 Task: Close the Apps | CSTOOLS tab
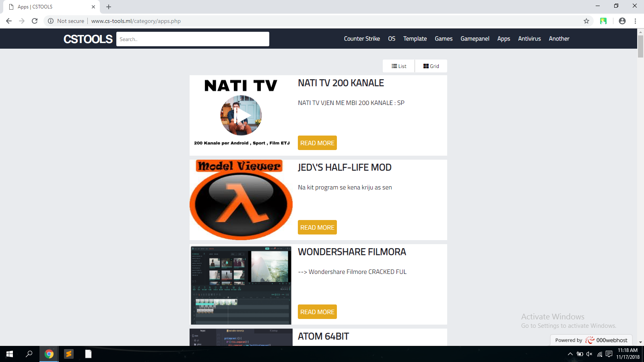[93, 7]
